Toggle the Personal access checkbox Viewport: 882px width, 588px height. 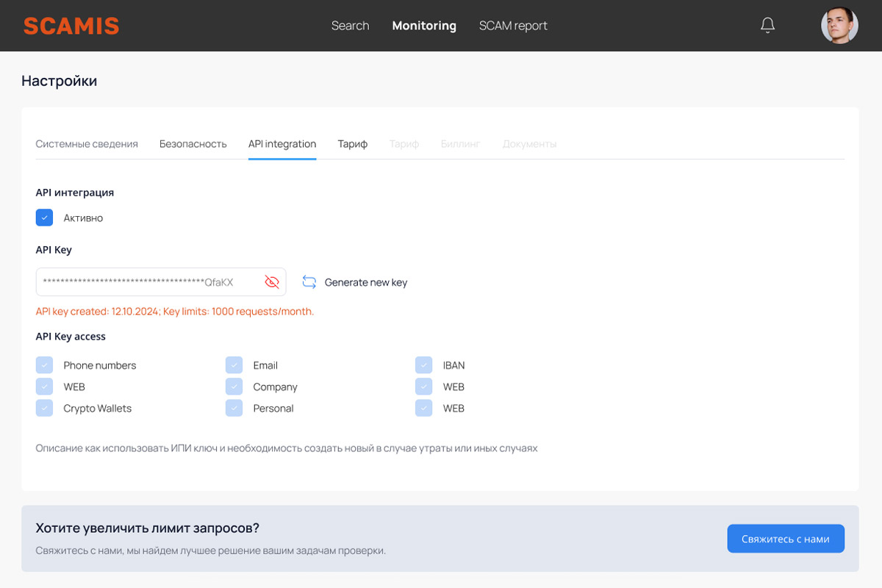pos(234,408)
